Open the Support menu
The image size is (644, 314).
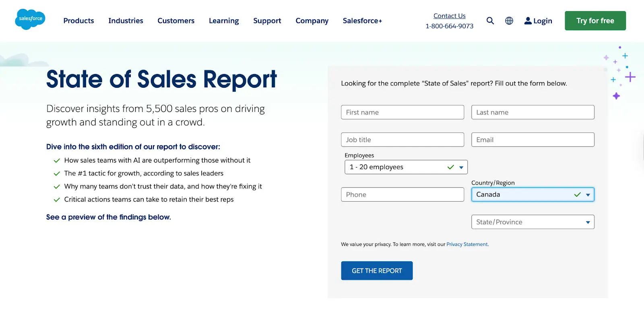(267, 21)
